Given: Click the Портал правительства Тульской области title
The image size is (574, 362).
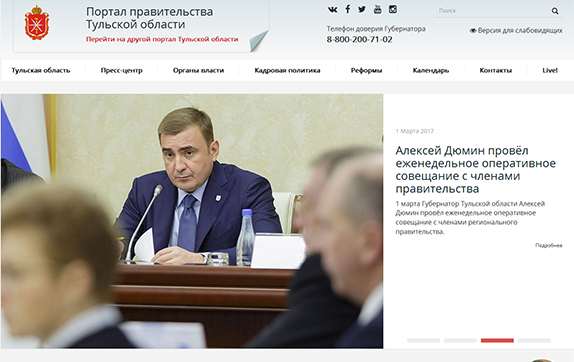Looking at the screenshot, I should point(149,18).
